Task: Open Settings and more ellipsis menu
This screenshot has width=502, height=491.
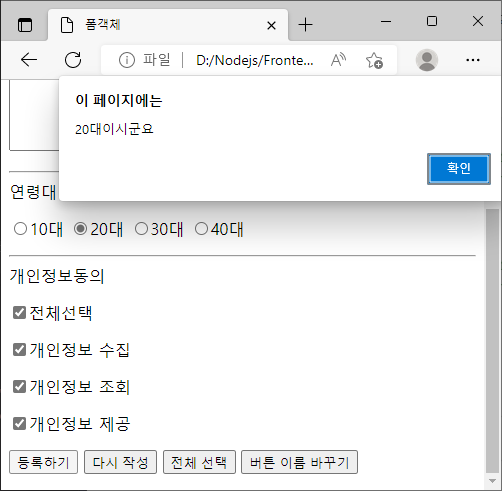Action: tap(473, 60)
